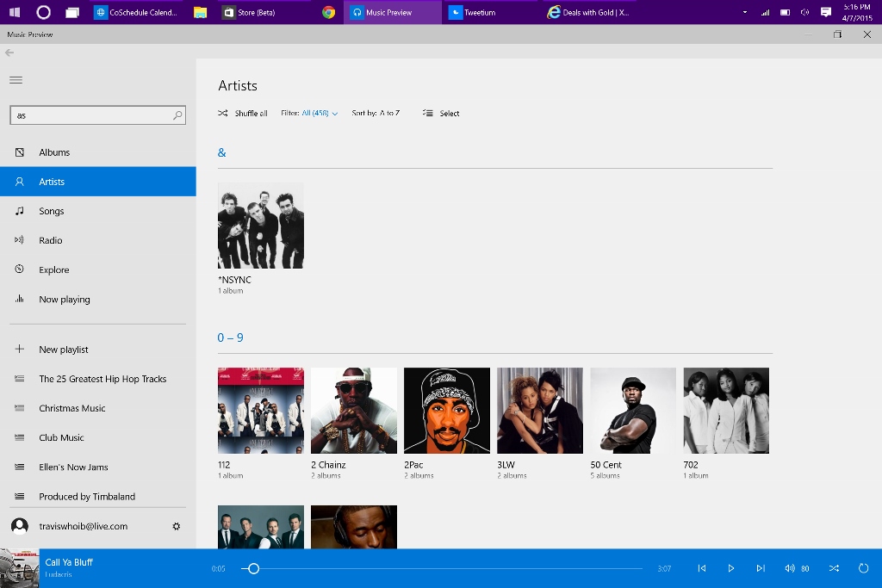882x588 pixels.
Task: Open the Club Music playlist
Action: [x=98, y=437]
